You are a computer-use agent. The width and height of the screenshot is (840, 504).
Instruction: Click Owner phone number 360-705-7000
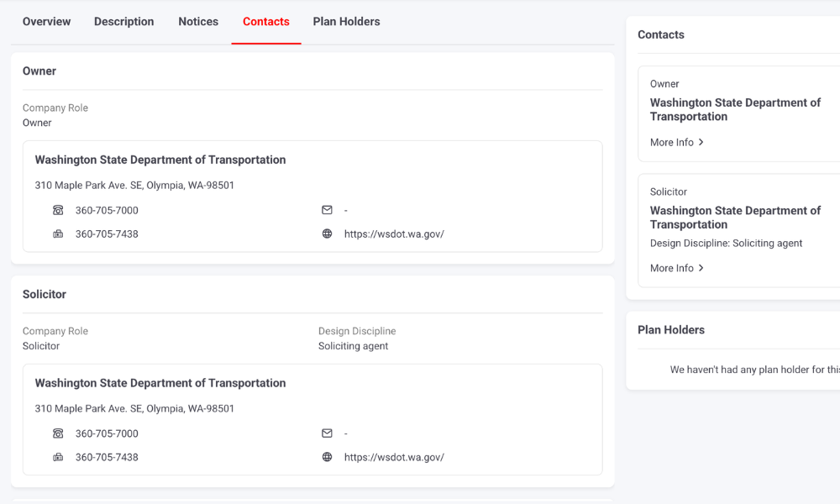pyautogui.click(x=107, y=211)
